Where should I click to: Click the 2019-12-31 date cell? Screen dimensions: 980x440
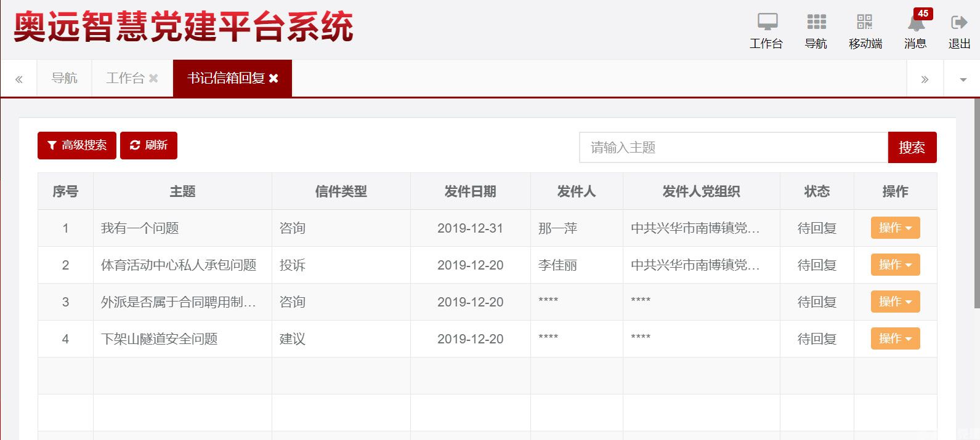(x=470, y=228)
